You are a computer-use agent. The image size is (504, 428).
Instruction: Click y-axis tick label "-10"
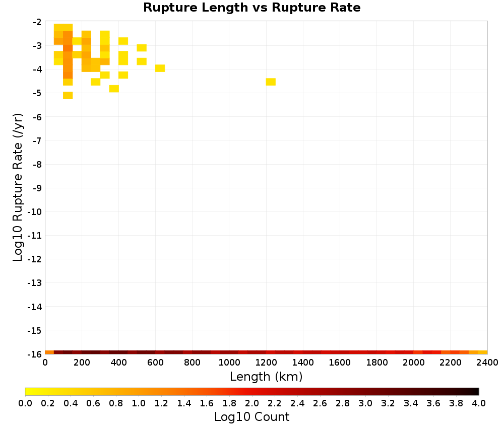[x=34, y=212]
